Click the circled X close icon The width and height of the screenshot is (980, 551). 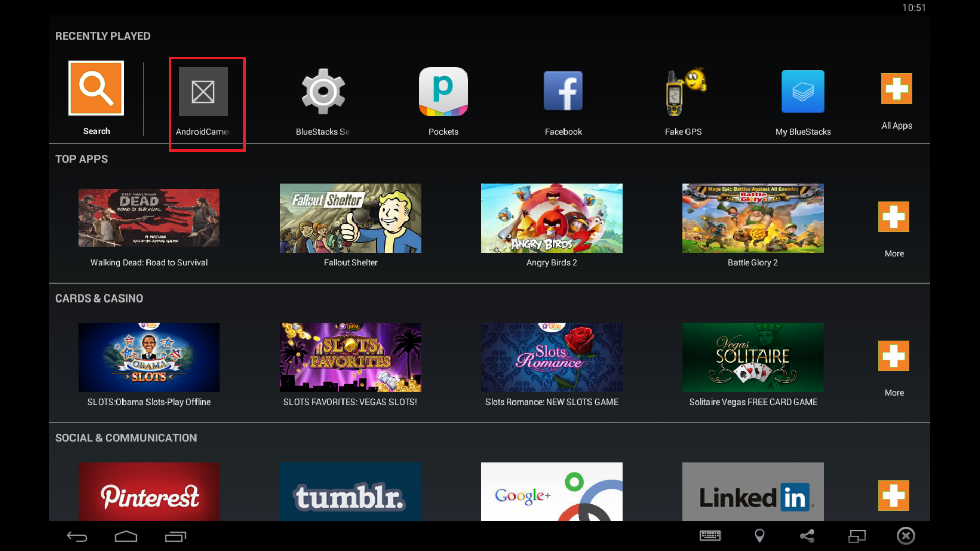906,536
